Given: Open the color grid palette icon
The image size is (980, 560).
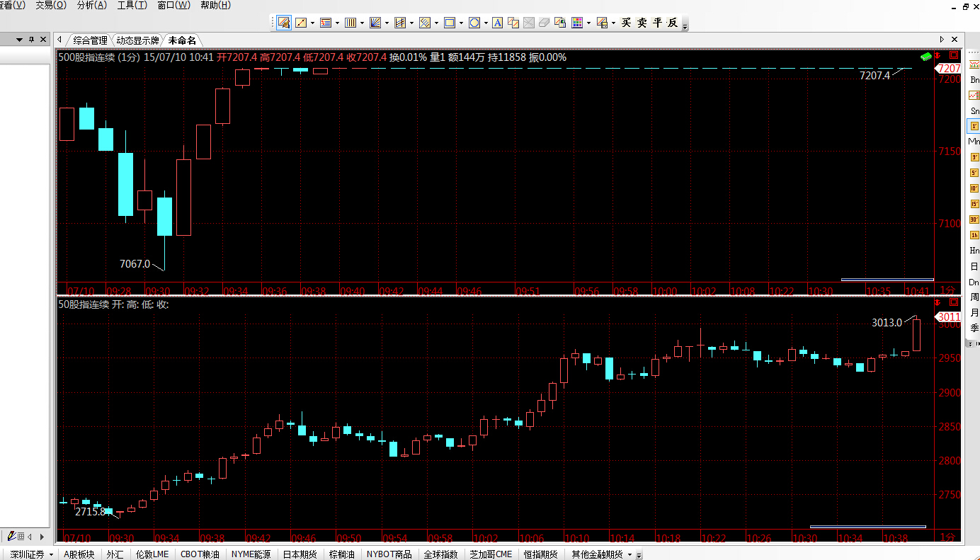Looking at the screenshot, I should (577, 23).
